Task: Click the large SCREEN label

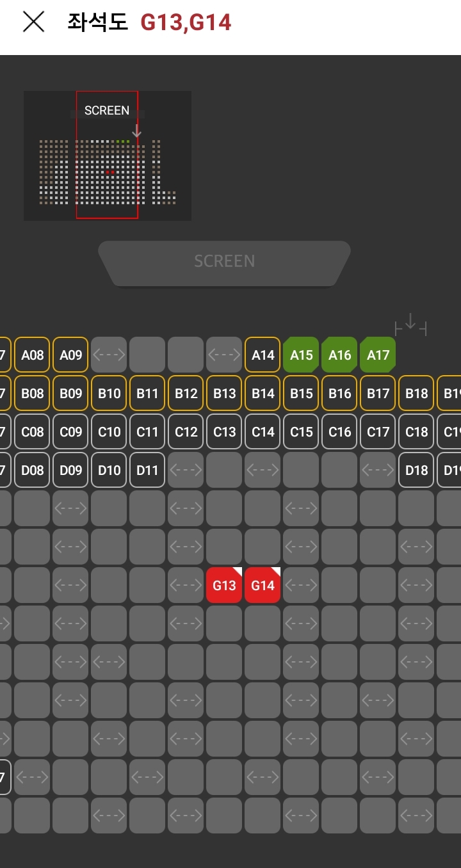Action: 225,261
